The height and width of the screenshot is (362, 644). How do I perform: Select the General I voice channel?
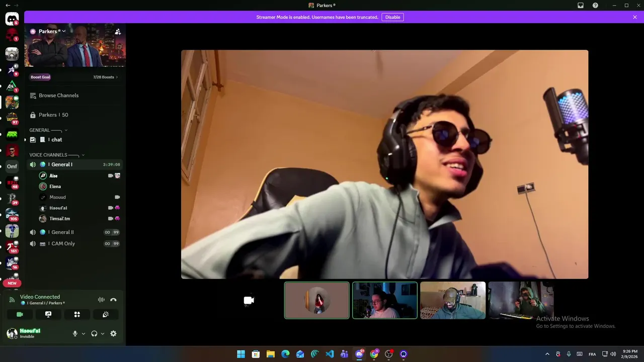[x=74, y=164]
